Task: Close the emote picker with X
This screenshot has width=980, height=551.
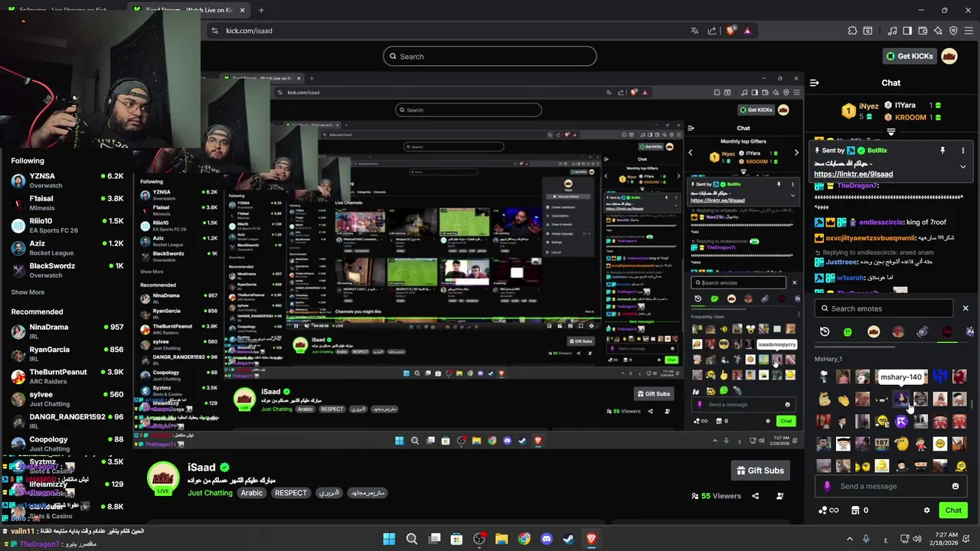Action: tap(965, 308)
